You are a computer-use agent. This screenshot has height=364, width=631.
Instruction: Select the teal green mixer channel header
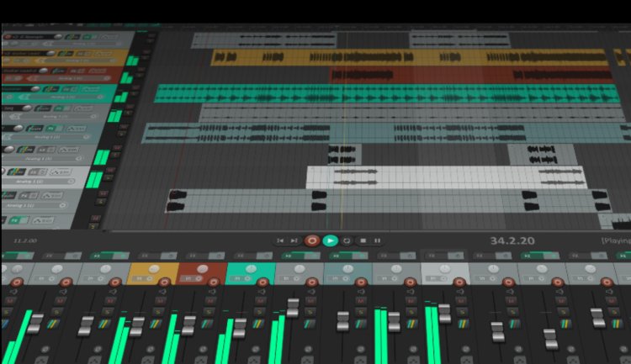click(250, 270)
